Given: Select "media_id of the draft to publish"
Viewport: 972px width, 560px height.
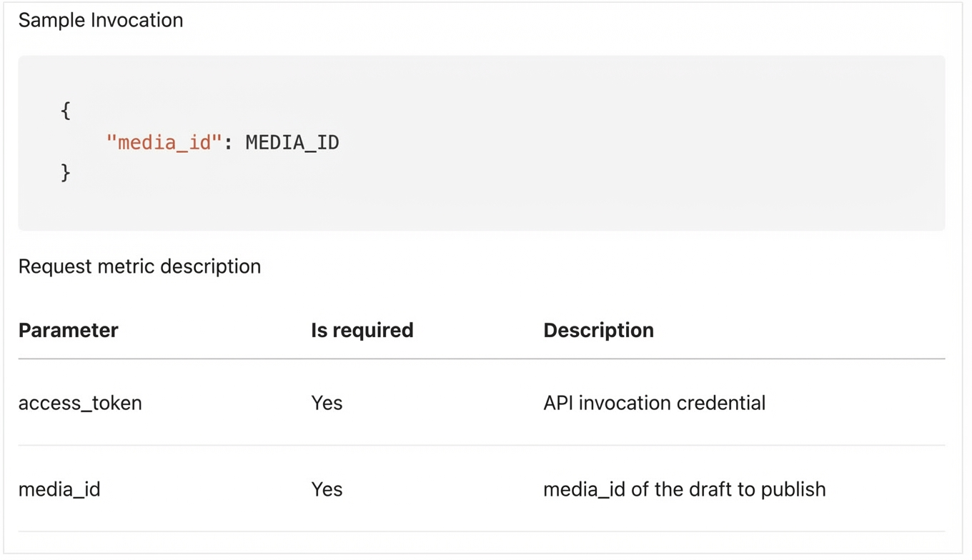Looking at the screenshot, I should coord(684,489).
